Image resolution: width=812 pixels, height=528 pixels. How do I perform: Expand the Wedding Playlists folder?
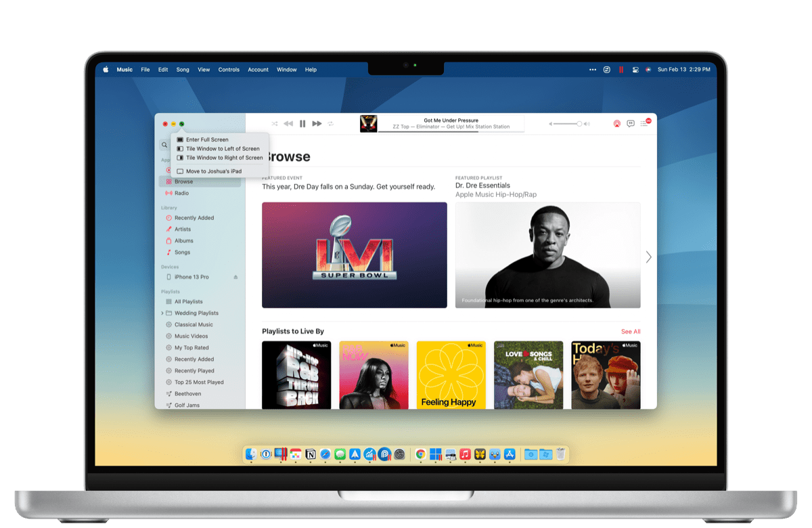click(162, 313)
